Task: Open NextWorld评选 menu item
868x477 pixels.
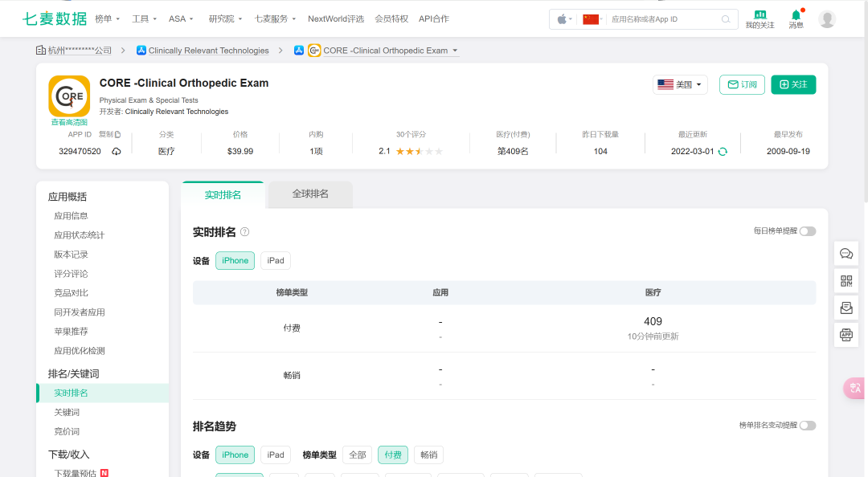Action: tap(336, 18)
